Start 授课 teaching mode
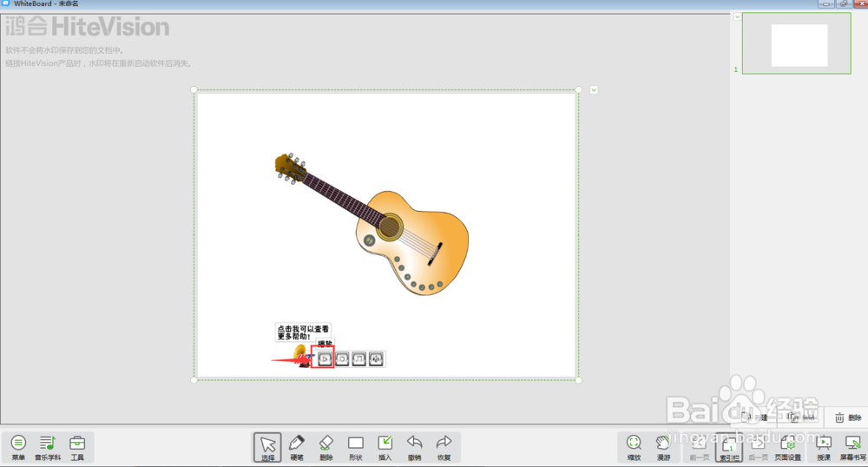The height and width of the screenshot is (467, 868). pos(824,448)
